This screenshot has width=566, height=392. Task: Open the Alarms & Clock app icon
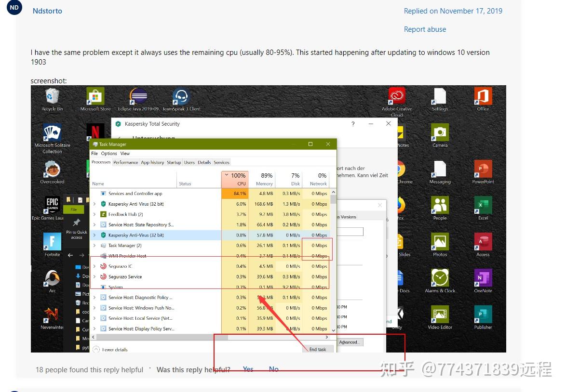click(x=440, y=277)
